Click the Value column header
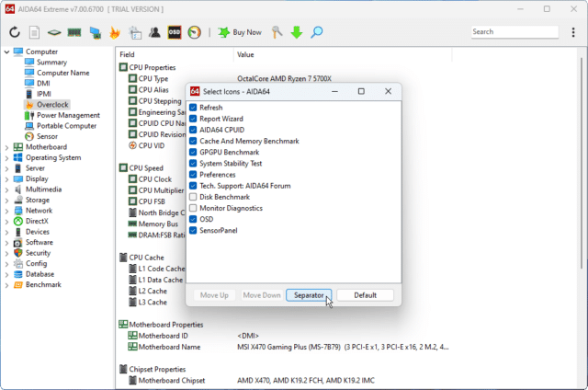The width and height of the screenshot is (588, 390). (343, 55)
